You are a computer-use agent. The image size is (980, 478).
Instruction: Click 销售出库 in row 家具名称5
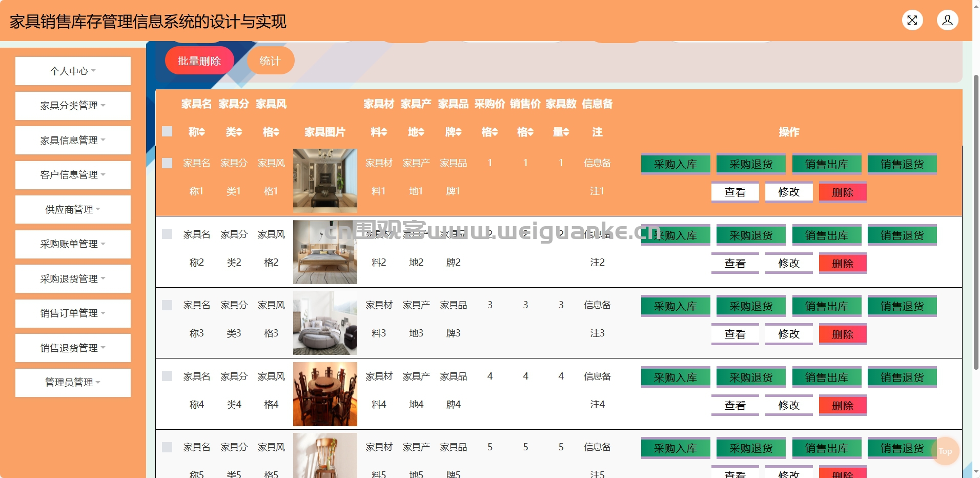pyautogui.click(x=827, y=448)
